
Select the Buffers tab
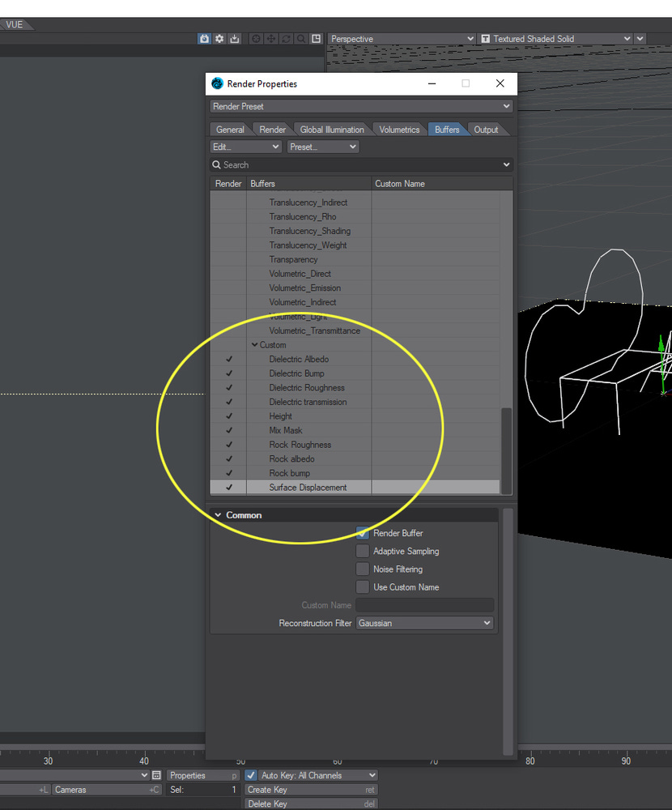(x=447, y=130)
